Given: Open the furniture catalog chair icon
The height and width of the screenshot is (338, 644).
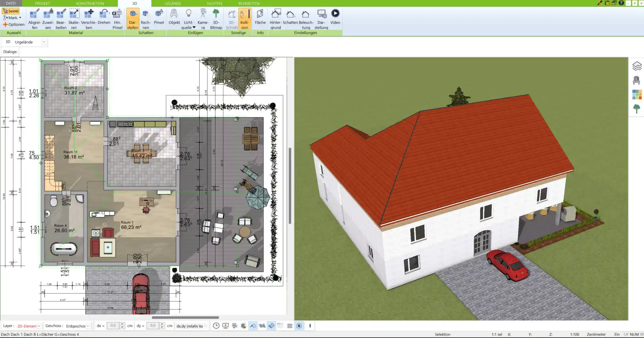Looking at the screenshot, I should 637,80.
